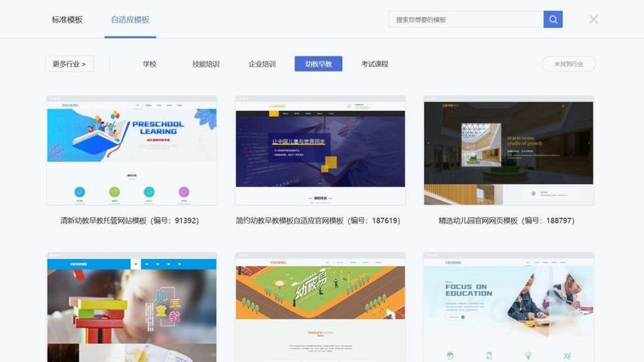644x362 pixels.
Task: Filter by 考试课程 category
Action: coord(374,64)
